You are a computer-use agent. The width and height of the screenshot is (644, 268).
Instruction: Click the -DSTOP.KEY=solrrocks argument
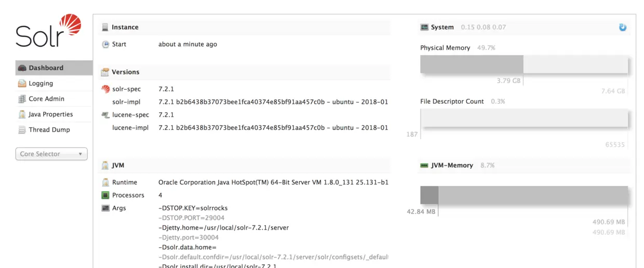[x=193, y=208]
